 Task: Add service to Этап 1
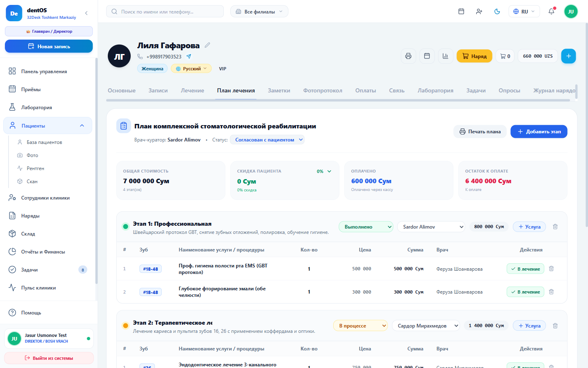529,227
